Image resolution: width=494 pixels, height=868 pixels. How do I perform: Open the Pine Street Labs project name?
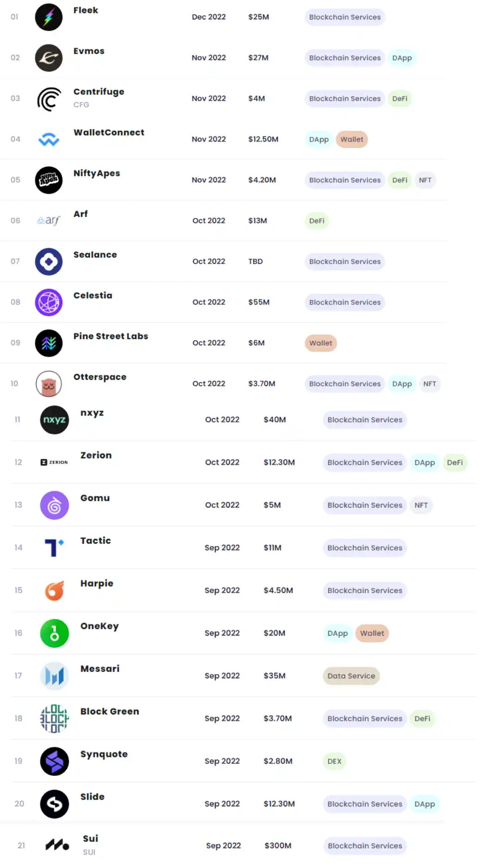[x=111, y=336]
